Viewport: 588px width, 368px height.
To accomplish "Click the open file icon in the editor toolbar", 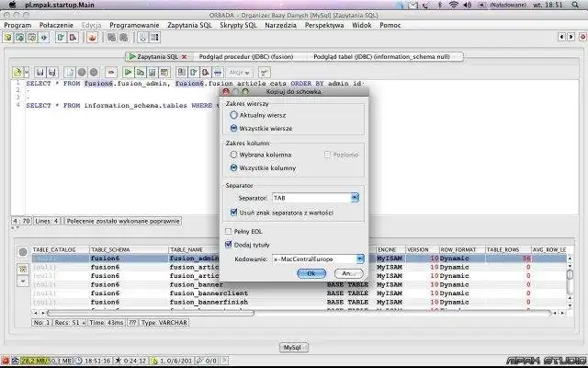I will 17,72.
